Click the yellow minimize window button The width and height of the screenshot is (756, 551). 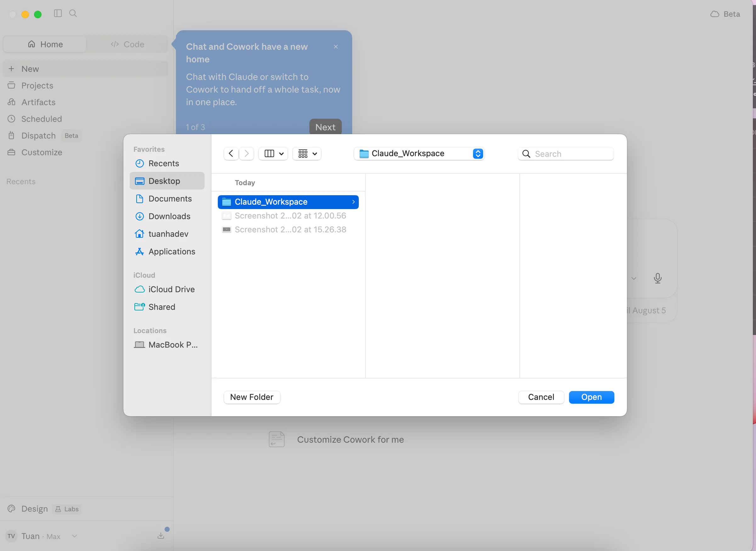tap(25, 14)
